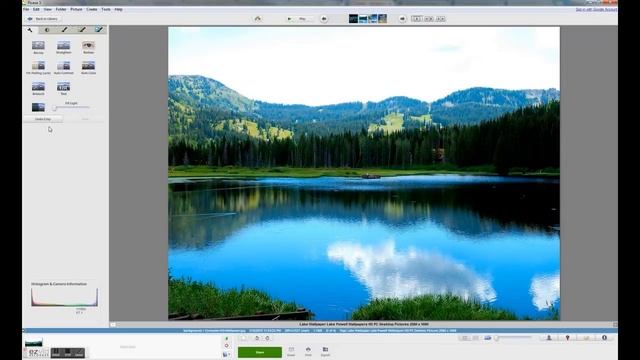The image size is (640, 360).
Task: Open the Edit menu
Action: tap(36, 9)
